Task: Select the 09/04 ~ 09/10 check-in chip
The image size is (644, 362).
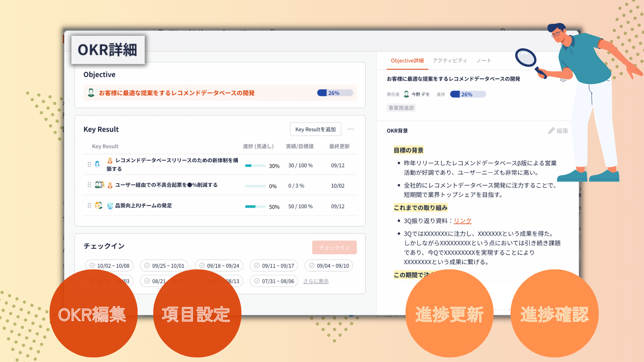Action: point(329,266)
